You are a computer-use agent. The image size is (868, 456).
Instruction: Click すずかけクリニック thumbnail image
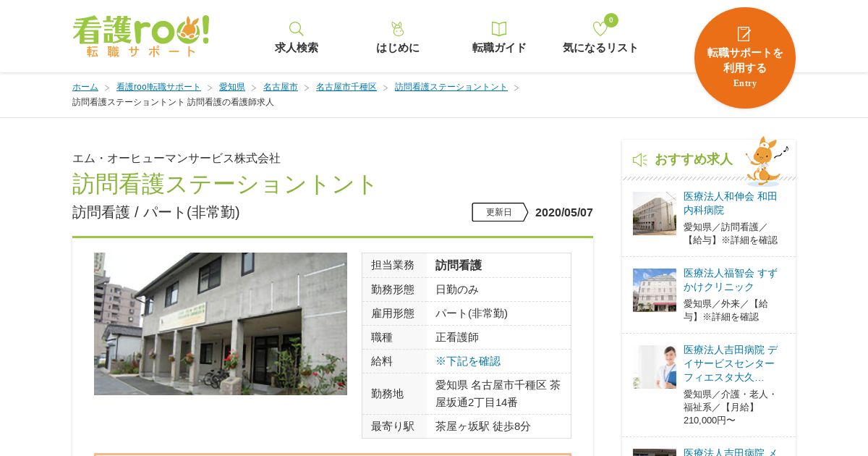[655, 290]
